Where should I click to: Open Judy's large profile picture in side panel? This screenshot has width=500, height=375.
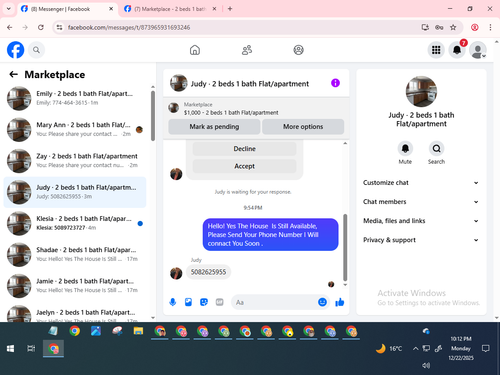point(421,92)
